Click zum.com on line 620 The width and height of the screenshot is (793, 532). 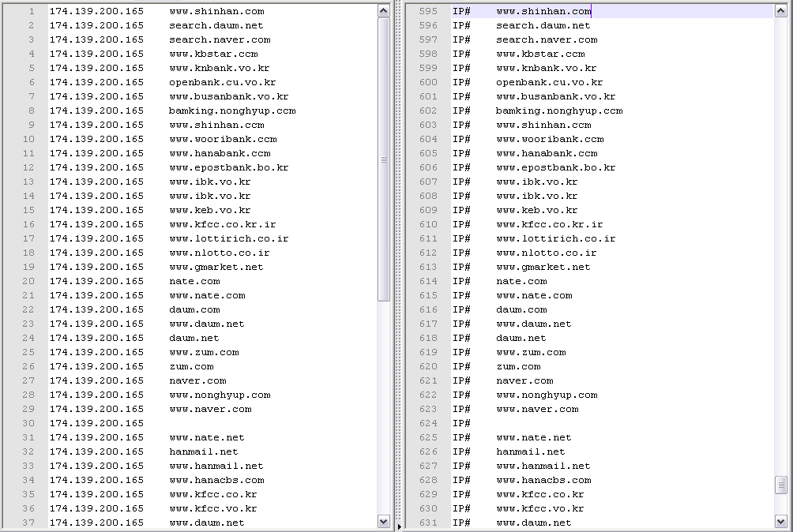pos(518,366)
